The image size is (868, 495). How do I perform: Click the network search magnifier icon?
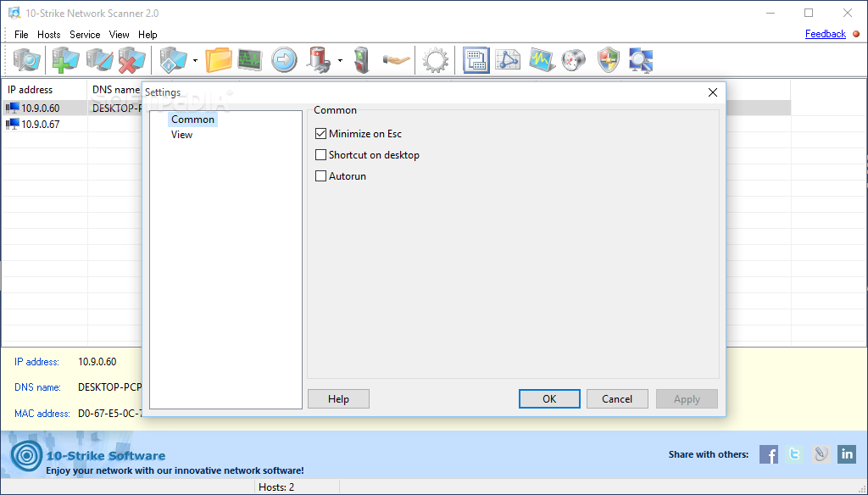tap(641, 60)
